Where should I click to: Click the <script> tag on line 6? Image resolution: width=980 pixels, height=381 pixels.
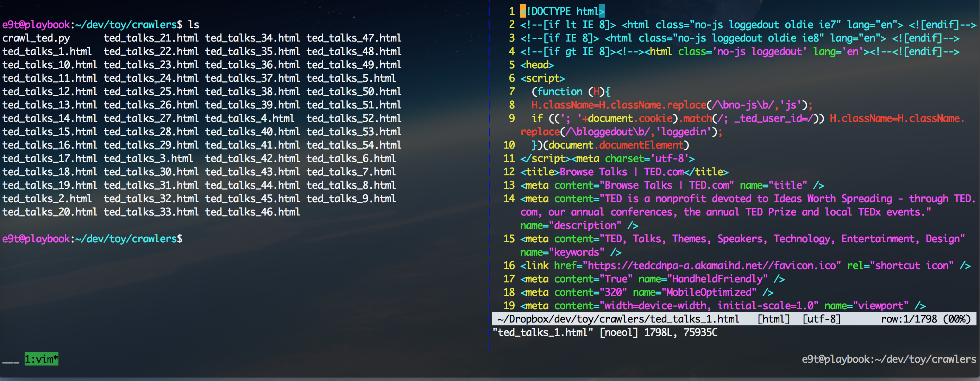(x=543, y=78)
